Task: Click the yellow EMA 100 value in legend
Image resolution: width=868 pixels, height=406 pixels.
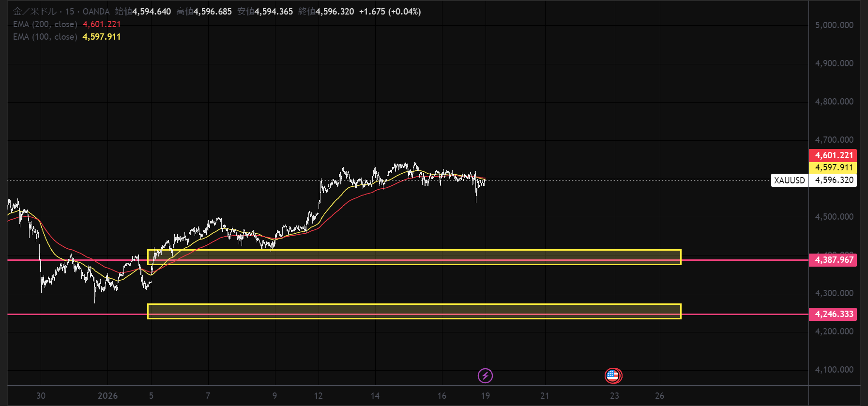Action: coord(102,37)
